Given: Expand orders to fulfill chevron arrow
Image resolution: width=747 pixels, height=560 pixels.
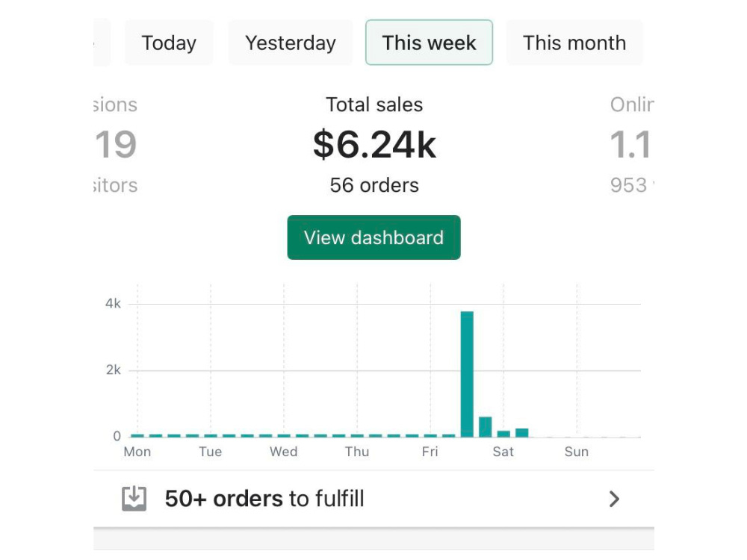Looking at the screenshot, I should click(x=614, y=499).
